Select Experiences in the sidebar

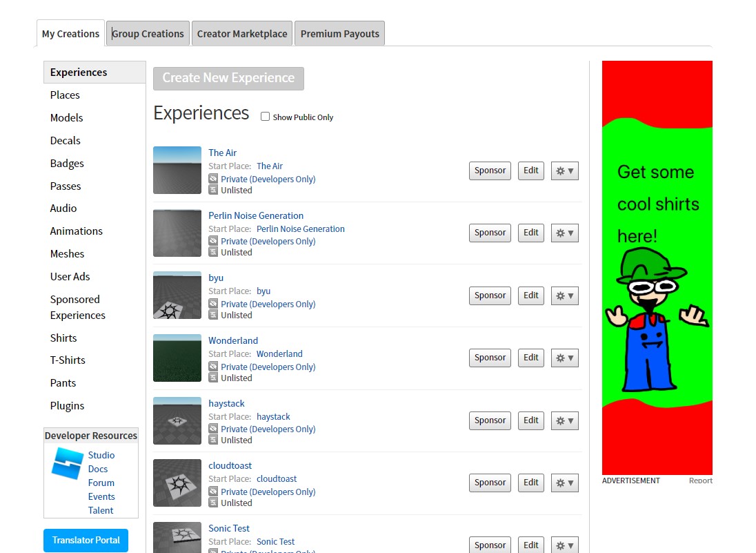[94, 72]
